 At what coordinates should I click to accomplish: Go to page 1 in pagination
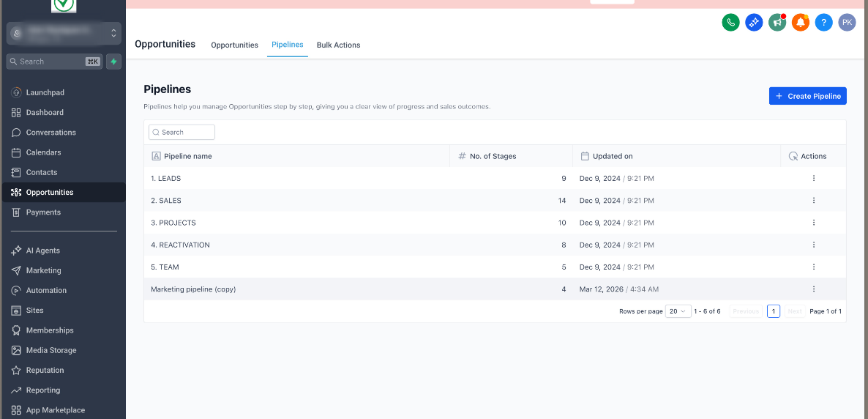(774, 311)
